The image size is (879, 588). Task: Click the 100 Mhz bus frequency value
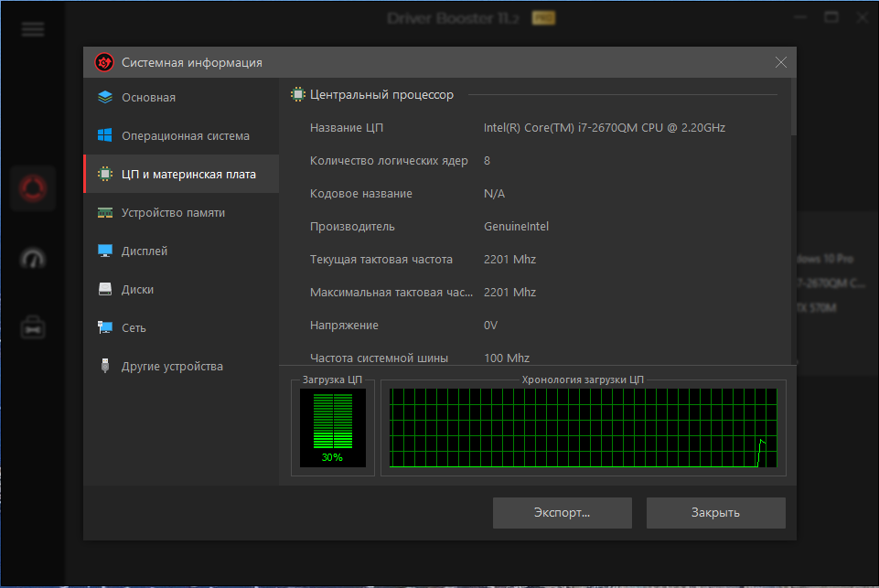click(x=506, y=358)
